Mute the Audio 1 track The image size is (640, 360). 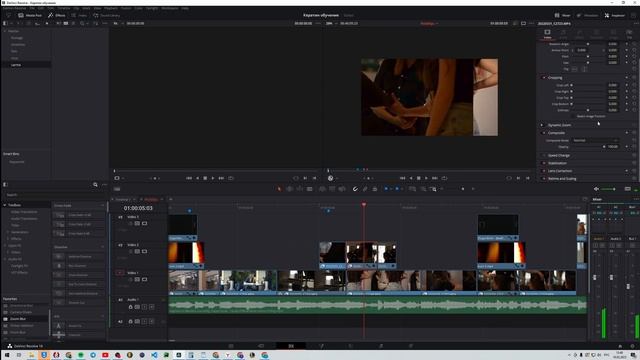pos(151,307)
